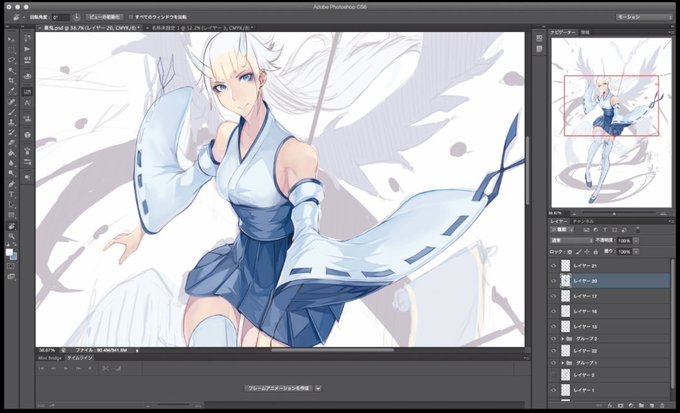Open ナビゲーター panel tab
This screenshot has width=680, height=413.
point(563,33)
